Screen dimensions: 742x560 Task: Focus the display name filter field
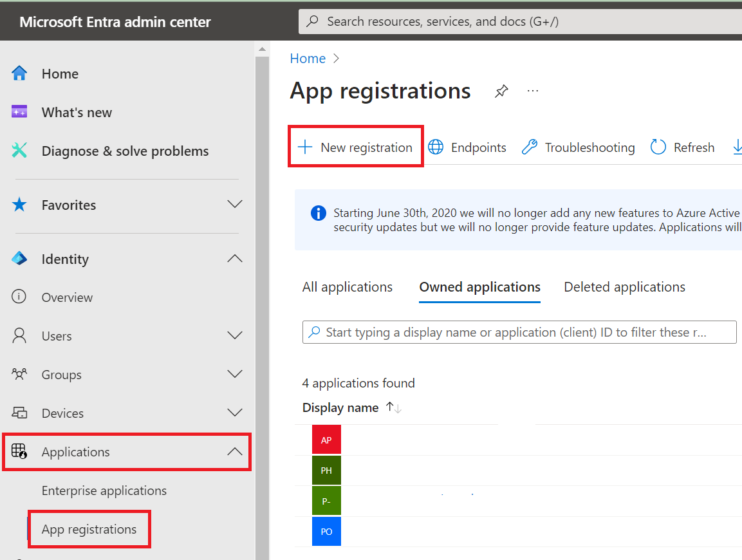(x=519, y=332)
